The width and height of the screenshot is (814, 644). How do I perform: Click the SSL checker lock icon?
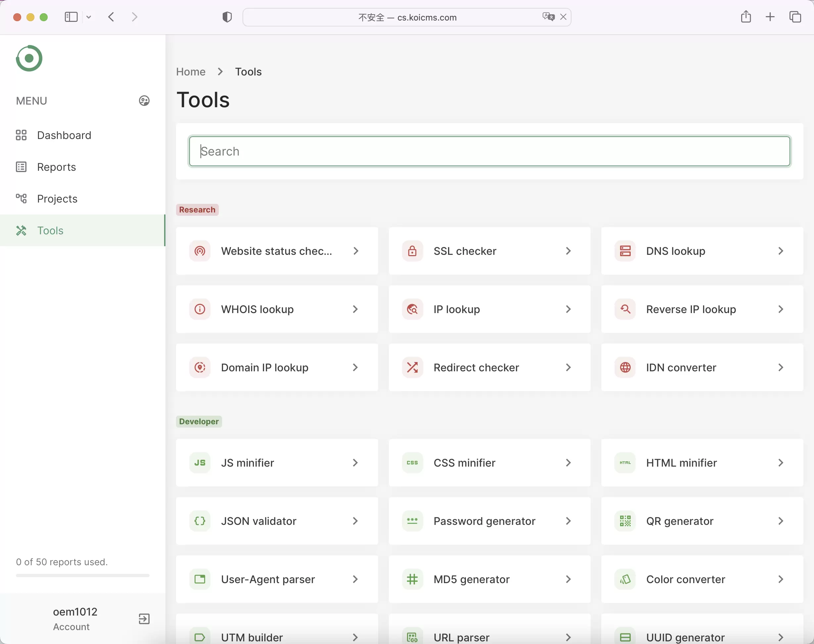413,251
